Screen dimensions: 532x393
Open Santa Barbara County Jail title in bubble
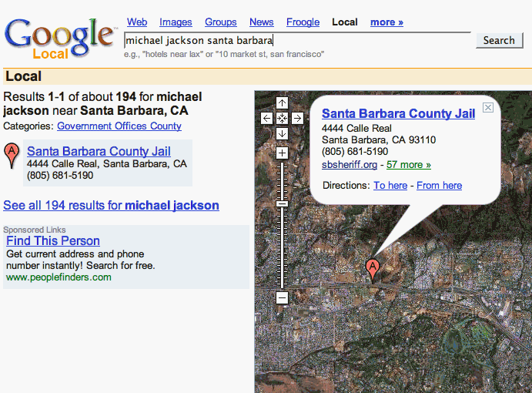point(398,113)
